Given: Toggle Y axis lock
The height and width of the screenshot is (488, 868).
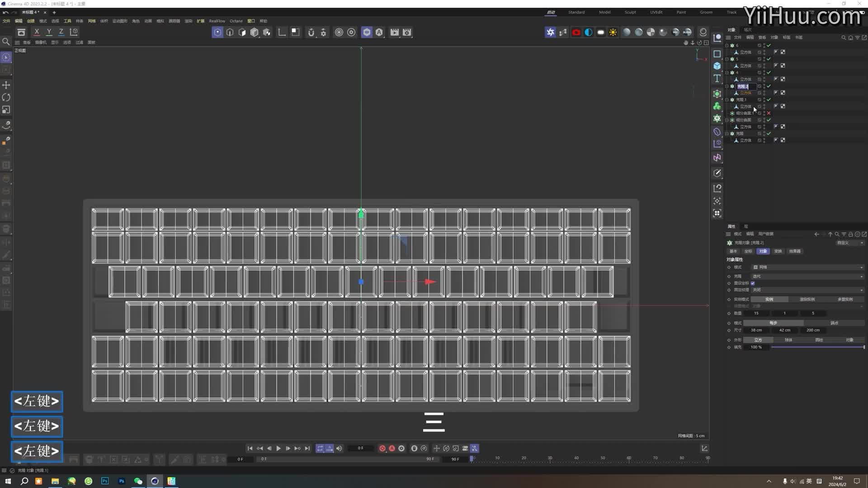Looking at the screenshot, I should click(x=49, y=32).
